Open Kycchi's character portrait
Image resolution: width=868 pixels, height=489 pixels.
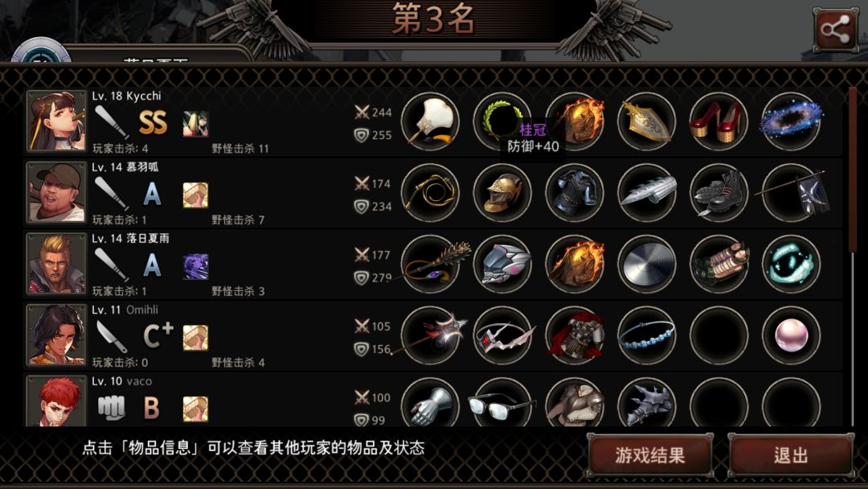pos(56,121)
